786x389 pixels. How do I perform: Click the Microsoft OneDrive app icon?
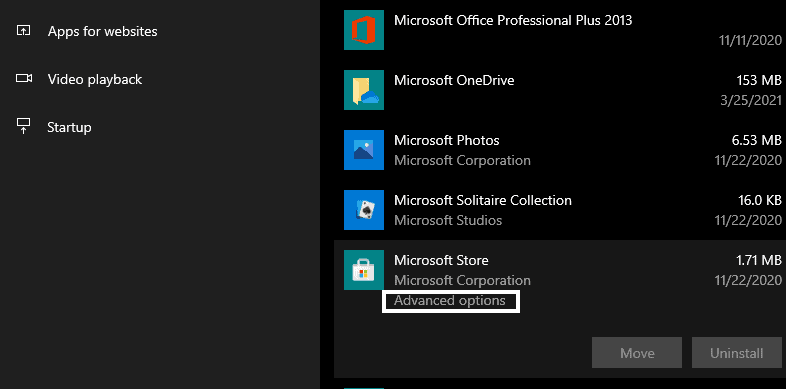pos(364,90)
